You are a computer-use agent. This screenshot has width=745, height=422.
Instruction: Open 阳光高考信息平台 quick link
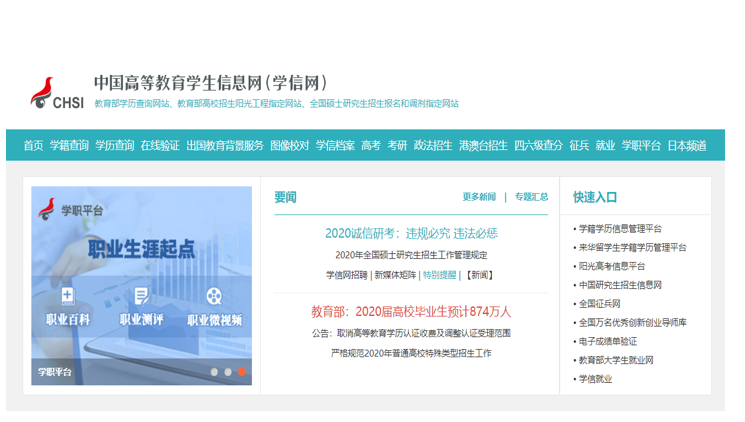611,267
